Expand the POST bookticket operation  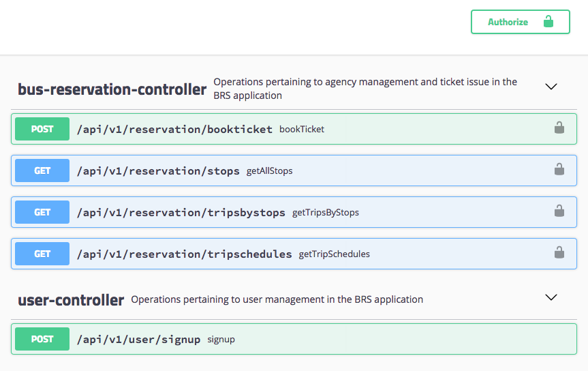pos(174,129)
